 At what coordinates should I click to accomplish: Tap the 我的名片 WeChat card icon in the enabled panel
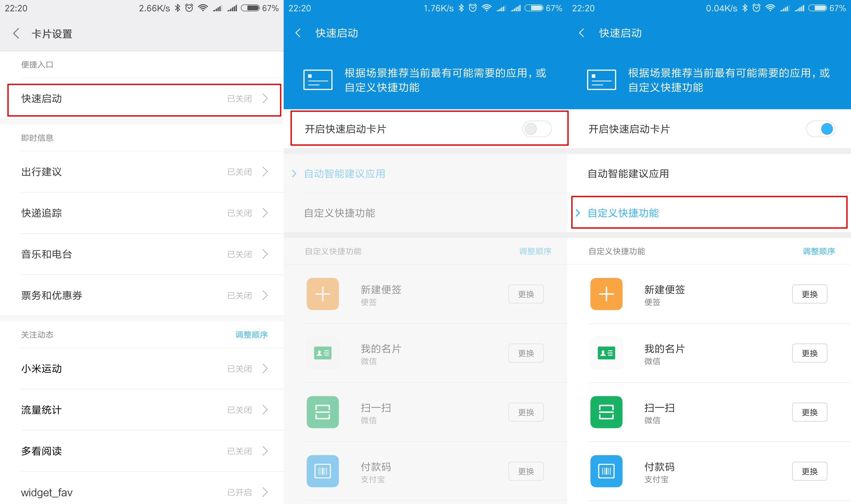click(x=606, y=353)
